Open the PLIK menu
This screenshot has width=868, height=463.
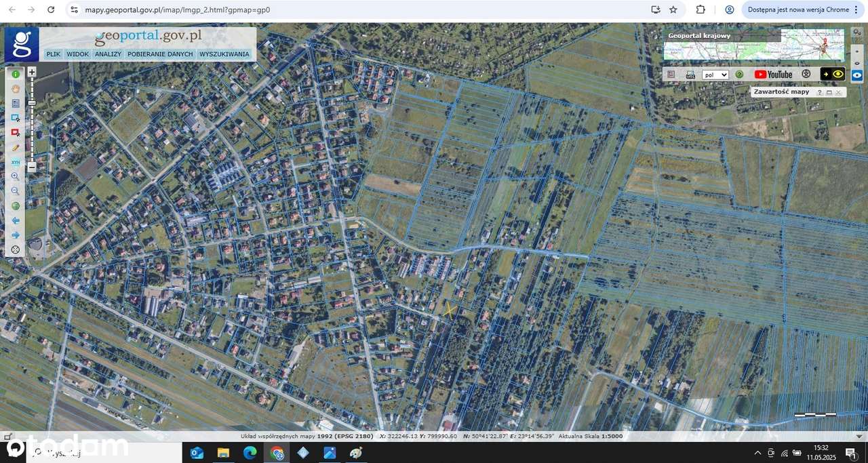pyautogui.click(x=54, y=54)
